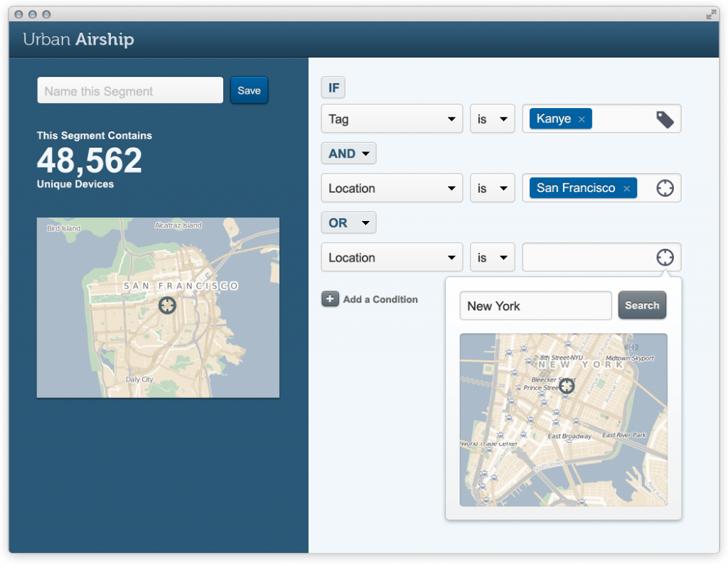The image size is (728, 582).
Task: Change the OR logical operator dropdown
Action: click(348, 222)
